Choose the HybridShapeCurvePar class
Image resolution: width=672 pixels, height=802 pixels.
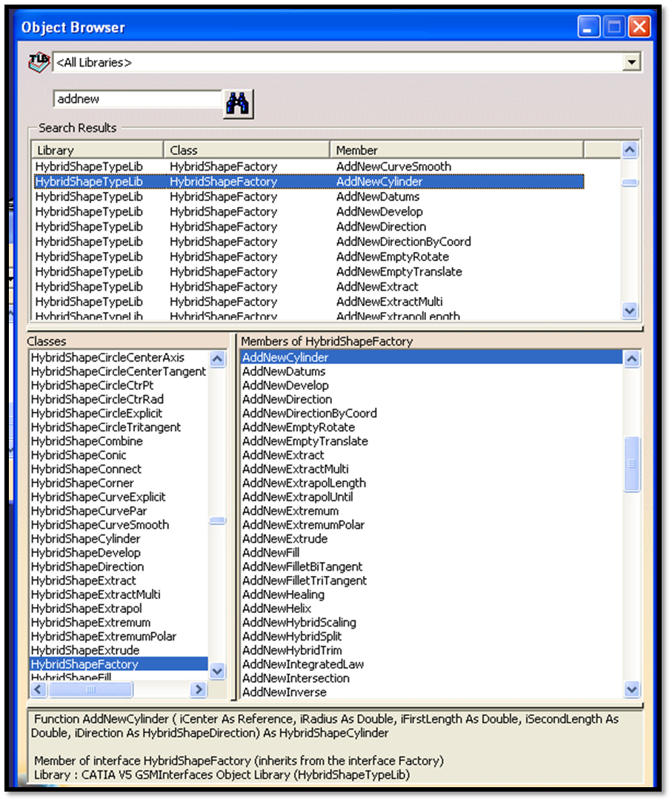tap(119, 511)
